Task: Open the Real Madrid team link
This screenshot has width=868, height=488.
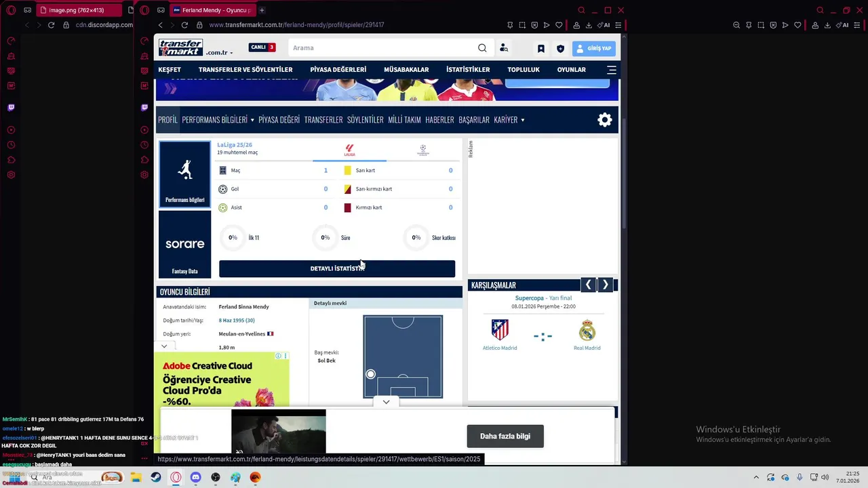Action: point(587,348)
